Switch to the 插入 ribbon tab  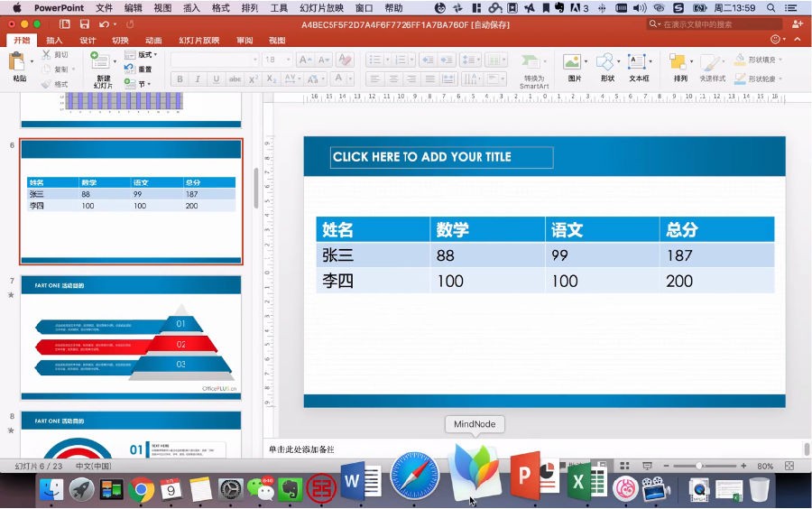pyautogui.click(x=54, y=41)
